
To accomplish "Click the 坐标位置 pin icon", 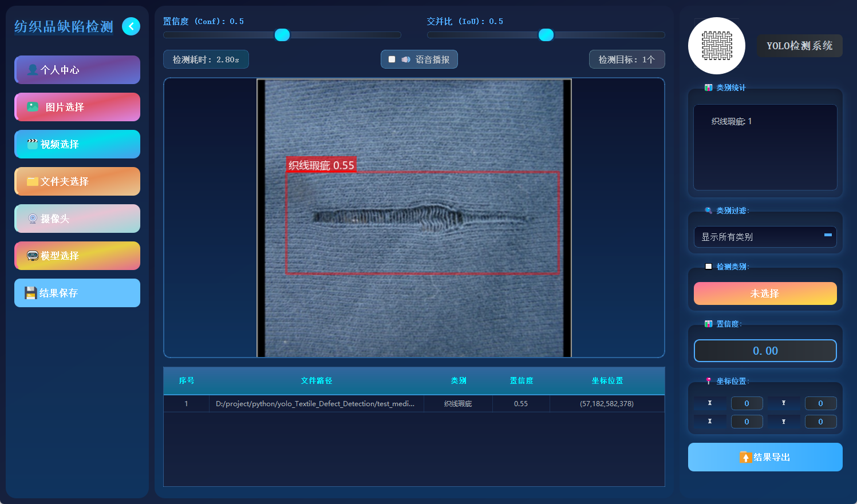I will 709,381.
